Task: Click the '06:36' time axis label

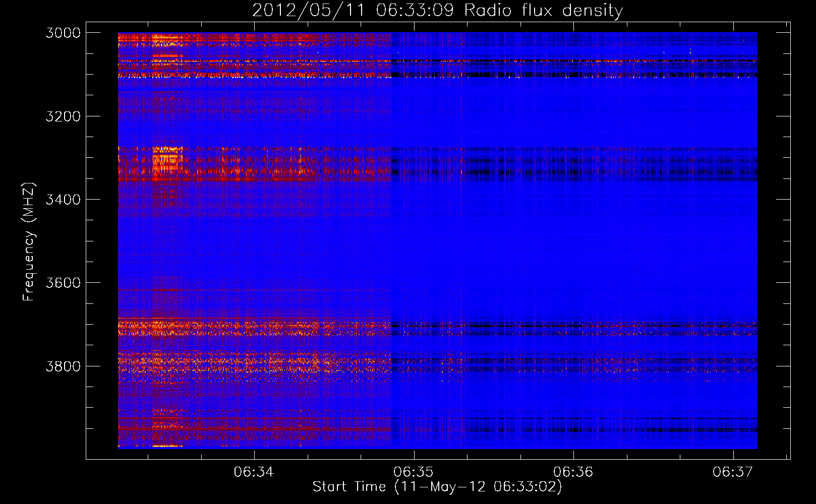Action: [x=573, y=472]
